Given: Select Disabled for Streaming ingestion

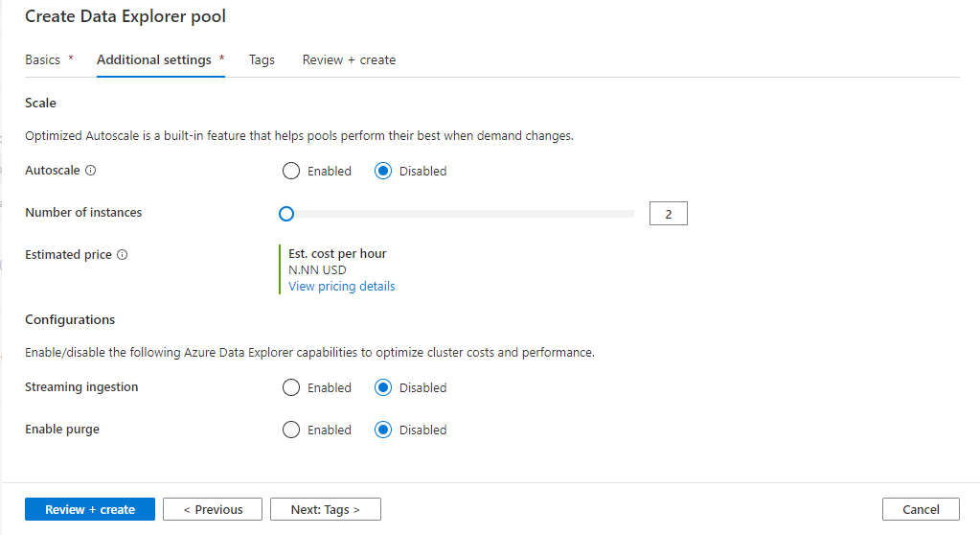Looking at the screenshot, I should (x=383, y=388).
